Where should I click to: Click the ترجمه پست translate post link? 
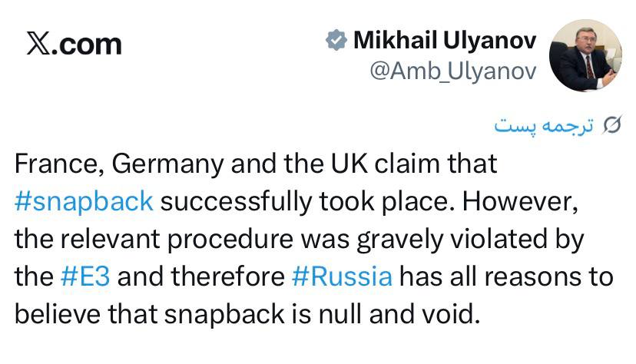point(544,125)
